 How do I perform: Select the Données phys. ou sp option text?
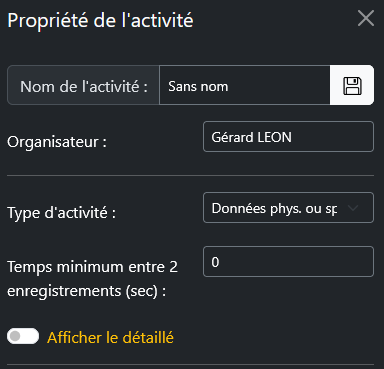[274, 209]
